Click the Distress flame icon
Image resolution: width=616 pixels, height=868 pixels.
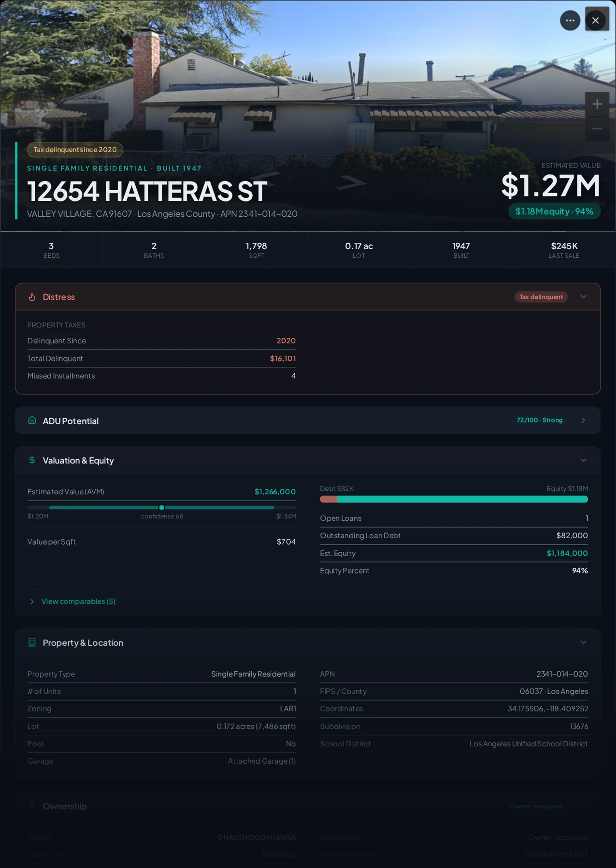click(x=32, y=297)
